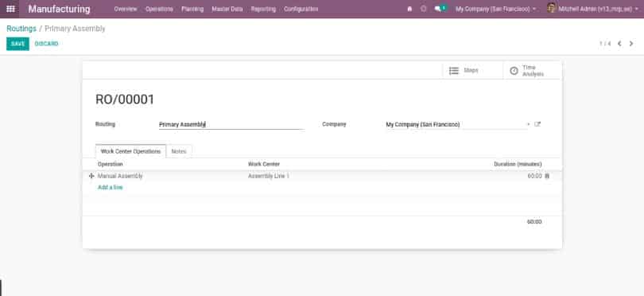Expand the Company field dropdown
644x296 pixels.
(528, 124)
